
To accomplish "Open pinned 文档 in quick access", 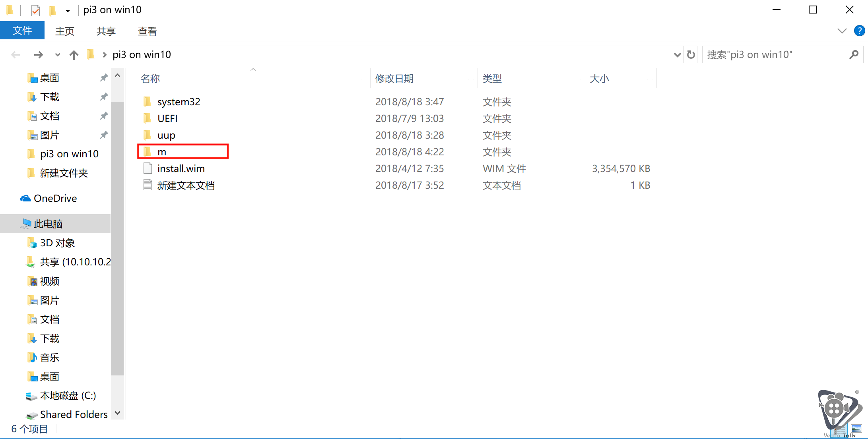I will coord(49,116).
